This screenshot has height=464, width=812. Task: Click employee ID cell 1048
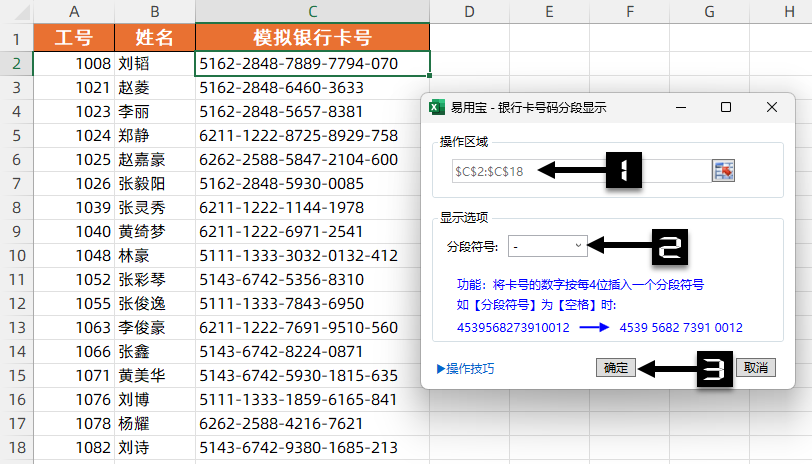tap(74, 255)
